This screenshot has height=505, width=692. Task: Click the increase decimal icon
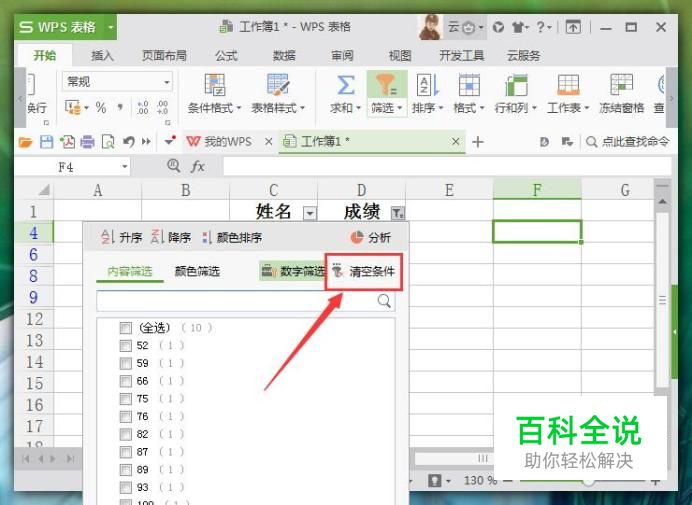point(143,107)
